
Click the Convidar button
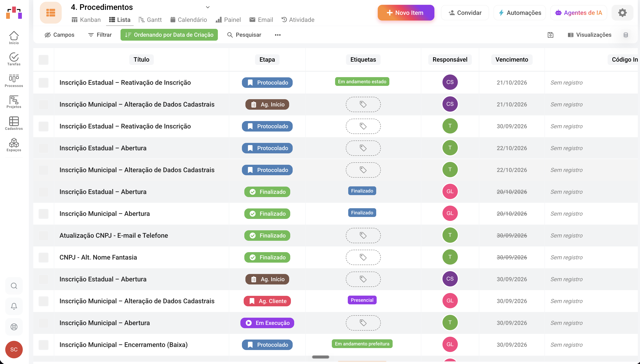click(465, 13)
